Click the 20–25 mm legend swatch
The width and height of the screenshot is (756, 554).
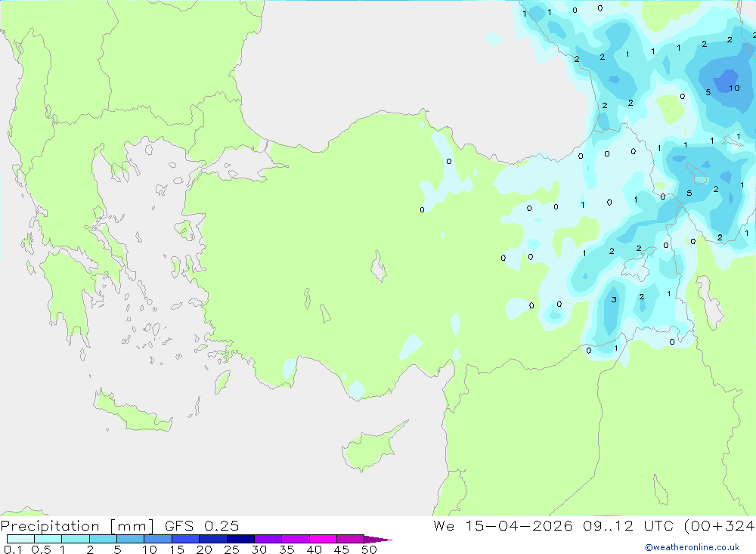click(213, 539)
